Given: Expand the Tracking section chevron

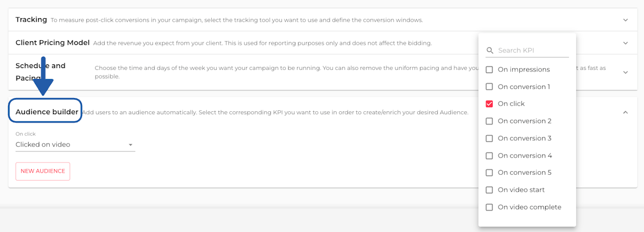Looking at the screenshot, I should (x=625, y=20).
